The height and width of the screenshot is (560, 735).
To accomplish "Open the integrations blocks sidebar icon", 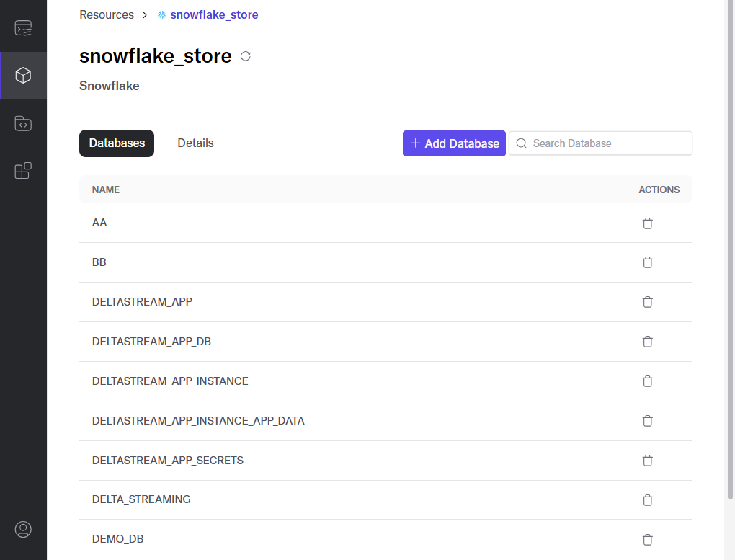I will point(23,171).
